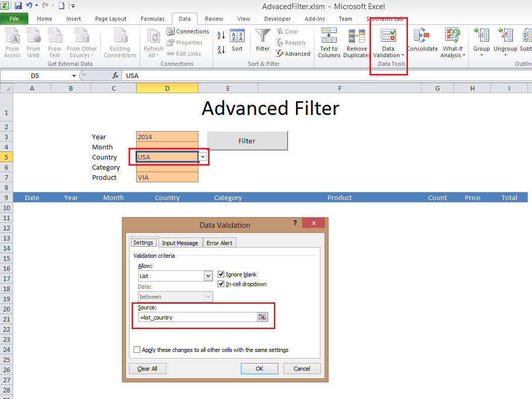Expand the Allow list dropdown
Screen dimensions: 532x399
coord(208,276)
